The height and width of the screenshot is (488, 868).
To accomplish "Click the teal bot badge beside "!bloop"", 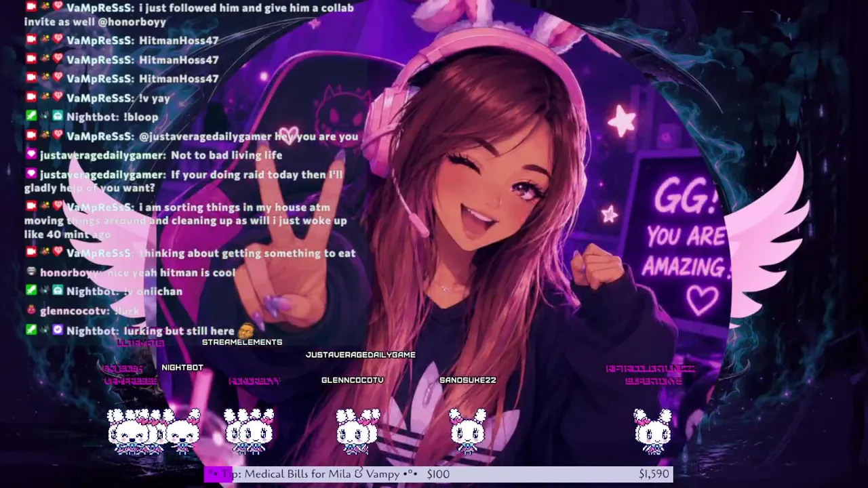I will tap(58, 116).
